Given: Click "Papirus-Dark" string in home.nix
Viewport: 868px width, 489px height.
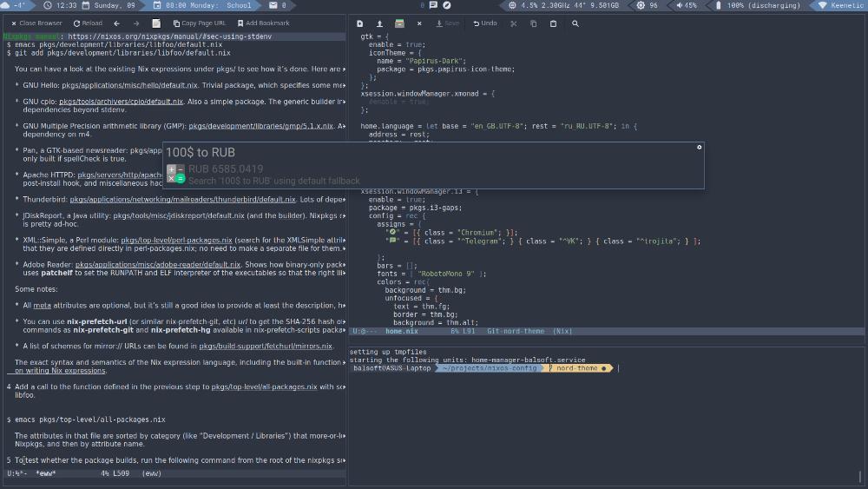Looking at the screenshot, I should coord(435,61).
